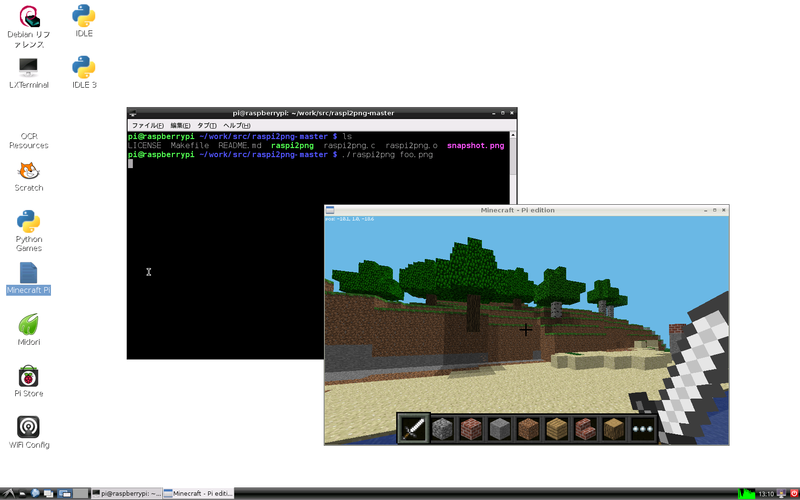Select the smooth stone block in hotbar
The height and width of the screenshot is (500, 800).
coord(499,429)
